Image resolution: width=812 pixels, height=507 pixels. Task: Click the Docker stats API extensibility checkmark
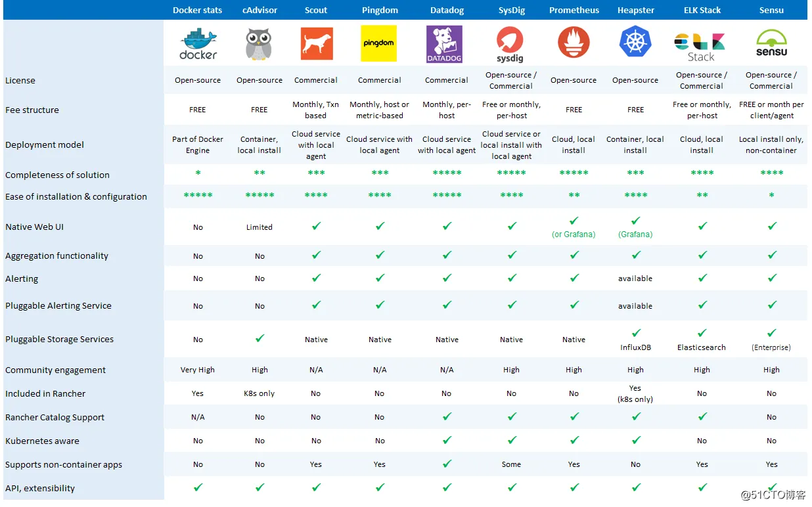tap(198, 487)
